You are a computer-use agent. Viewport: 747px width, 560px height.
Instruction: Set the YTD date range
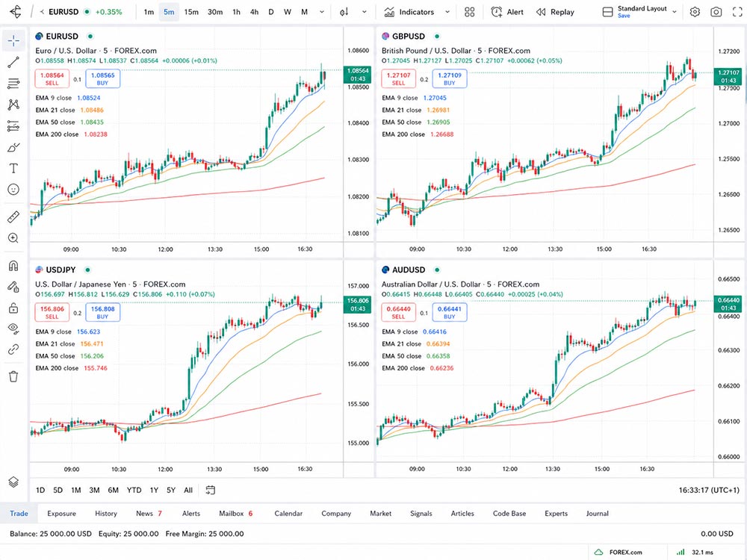pos(134,490)
